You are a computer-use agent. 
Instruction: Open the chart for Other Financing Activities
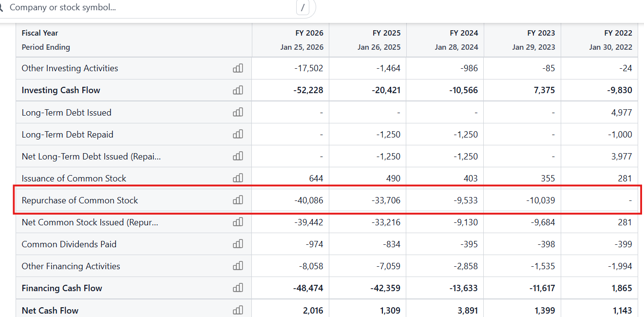click(x=238, y=266)
